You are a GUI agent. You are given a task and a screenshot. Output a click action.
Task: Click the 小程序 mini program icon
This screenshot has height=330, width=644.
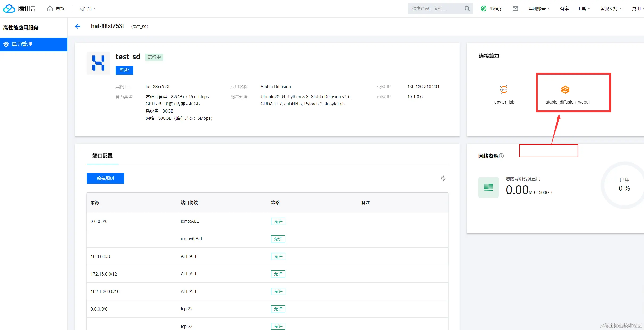[x=483, y=8]
